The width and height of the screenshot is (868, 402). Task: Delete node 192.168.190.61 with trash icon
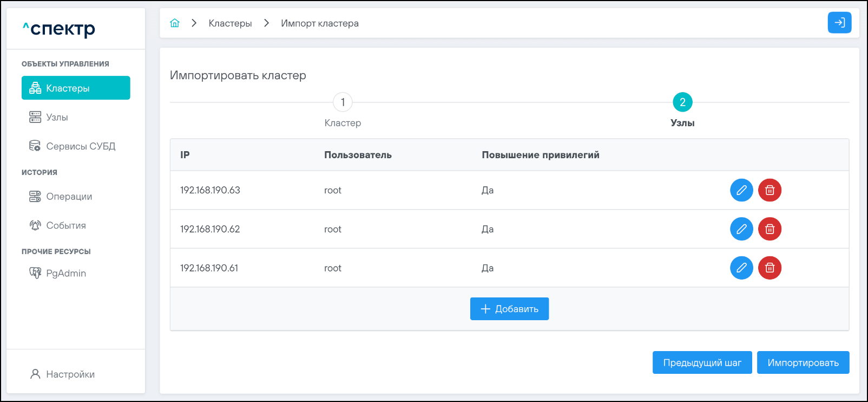(770, 268)
